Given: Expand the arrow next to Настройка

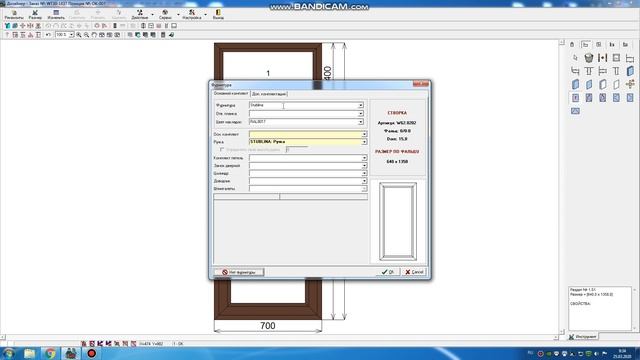Looking at the screenshot, I should 205,15.
